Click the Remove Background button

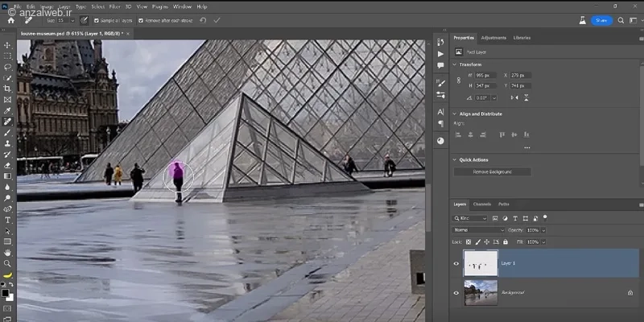(x=492, y=171)
